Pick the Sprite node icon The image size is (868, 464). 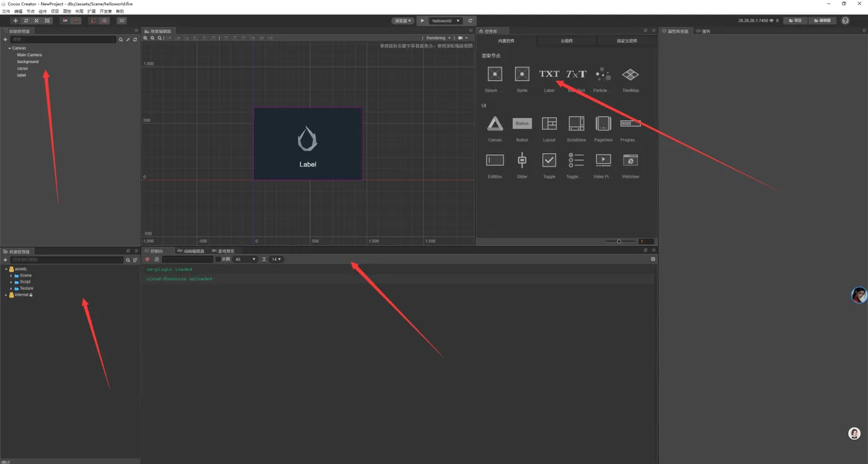(x=522, y=74)
